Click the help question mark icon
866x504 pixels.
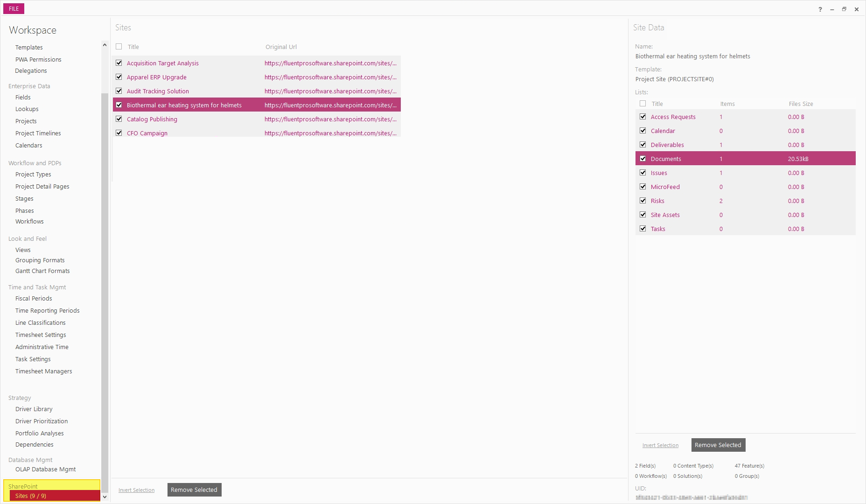[820, 9]
